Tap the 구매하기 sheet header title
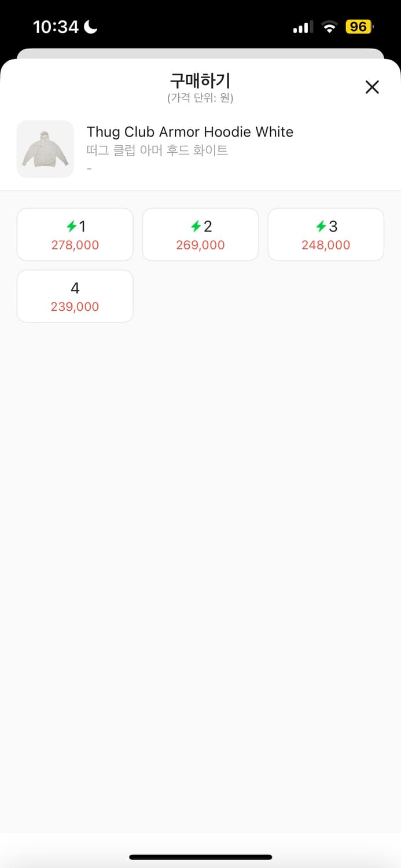This screenshot has width=401, height=868. (x=200, y=80)
